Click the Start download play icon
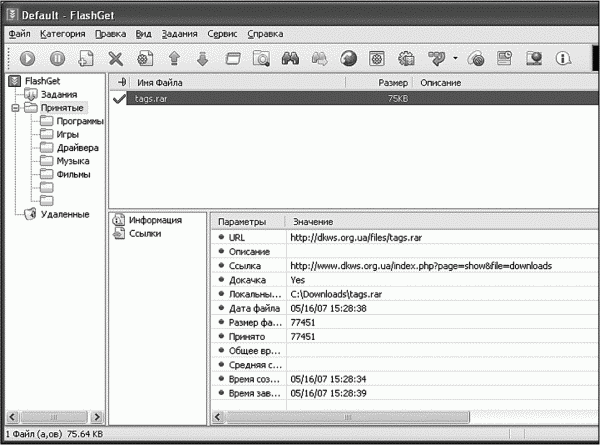 click(x=27, y=59)
